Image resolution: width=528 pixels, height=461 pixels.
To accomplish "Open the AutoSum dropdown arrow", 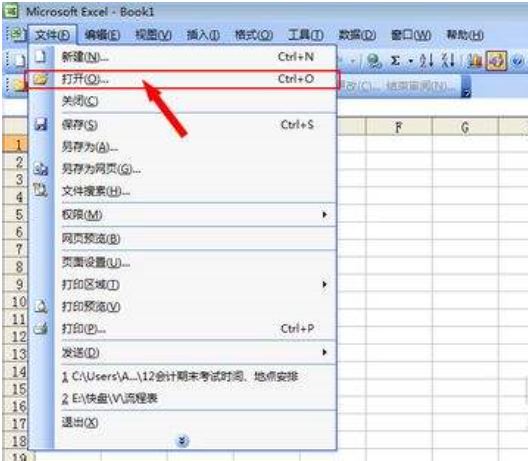I will click(410, 61).
